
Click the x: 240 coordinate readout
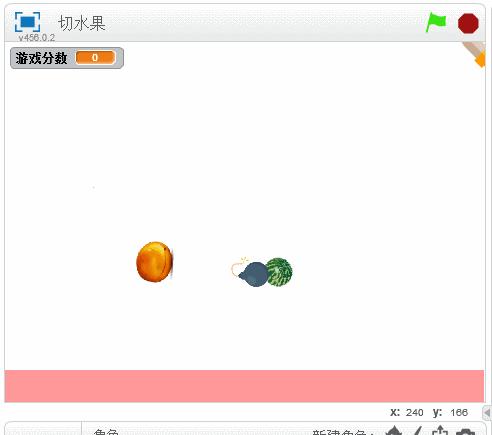(x=407, y=412)
